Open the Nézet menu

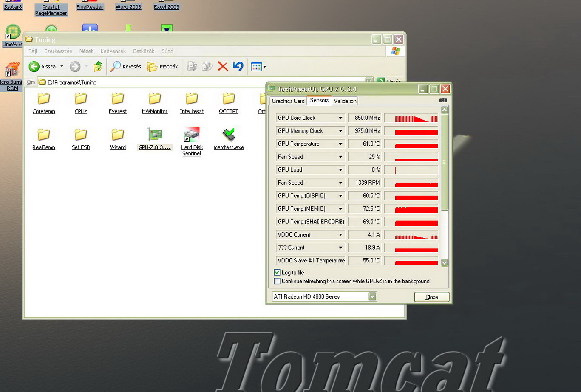click(x=86, y=51)
